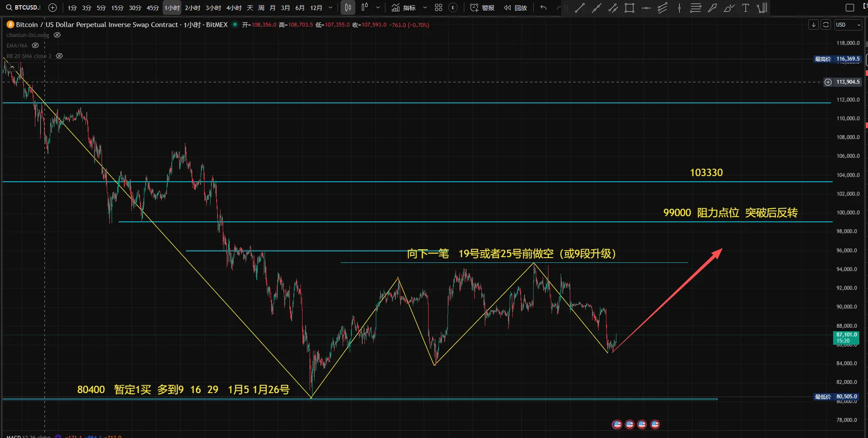Click the fullscreen square icon
The width and height of the screenshot is (868, 438).
[x=850, y=8]
